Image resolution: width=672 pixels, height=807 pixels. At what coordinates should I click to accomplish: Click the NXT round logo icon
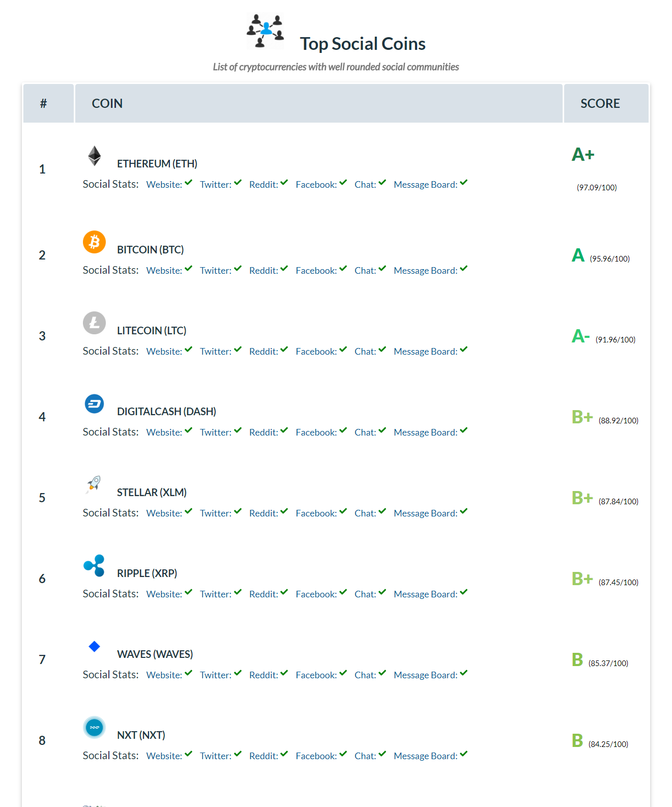[95, 727]
